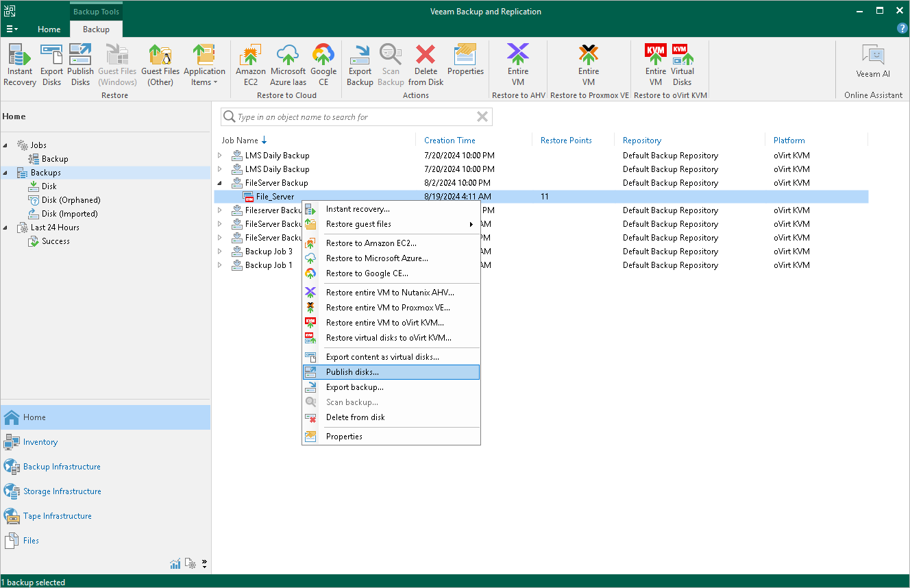The height and width of the screenshot is (588, 910).
Task: Expand the Backup Job 1 row
Action: click(219, 265)
